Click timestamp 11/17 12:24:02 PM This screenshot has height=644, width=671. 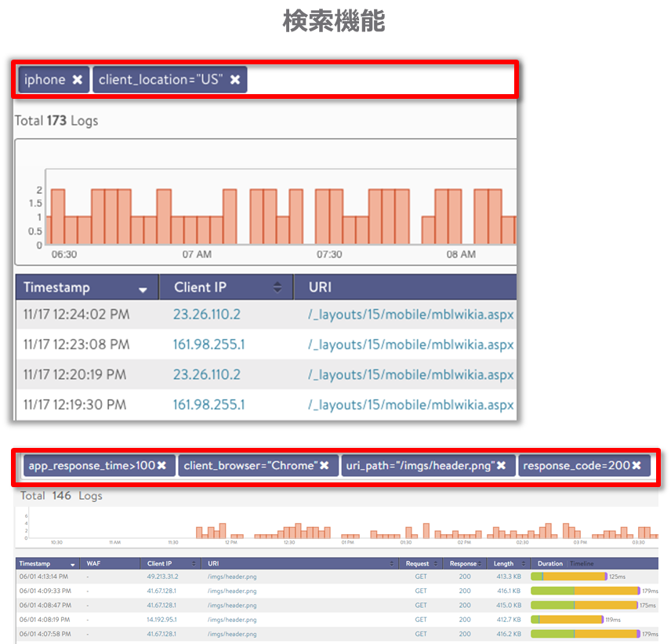[x=76, y=315]
